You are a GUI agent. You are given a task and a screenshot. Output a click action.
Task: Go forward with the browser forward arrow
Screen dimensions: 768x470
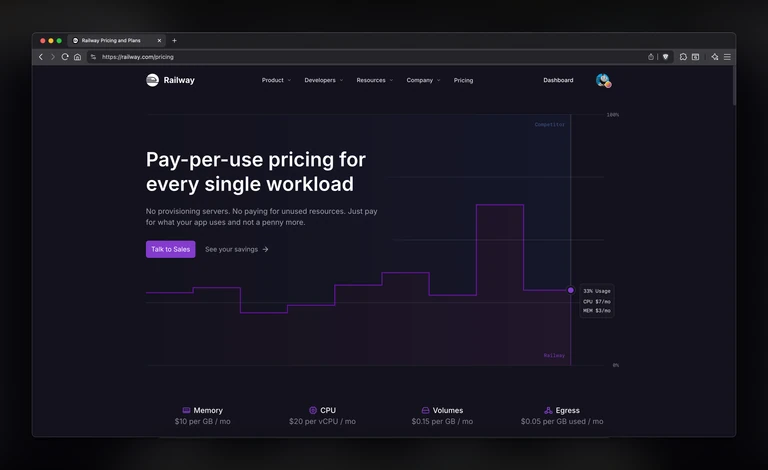[x=52, y=57]
